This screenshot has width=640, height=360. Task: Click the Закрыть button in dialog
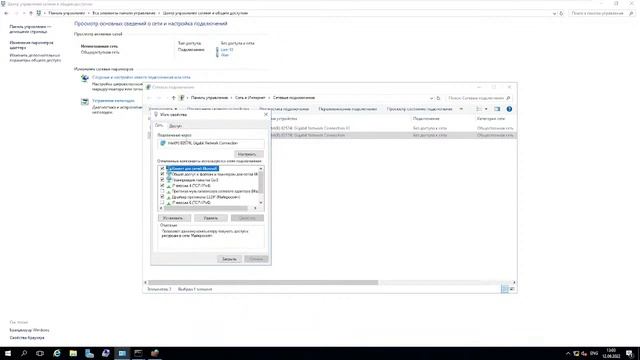[x=229, y=259]
